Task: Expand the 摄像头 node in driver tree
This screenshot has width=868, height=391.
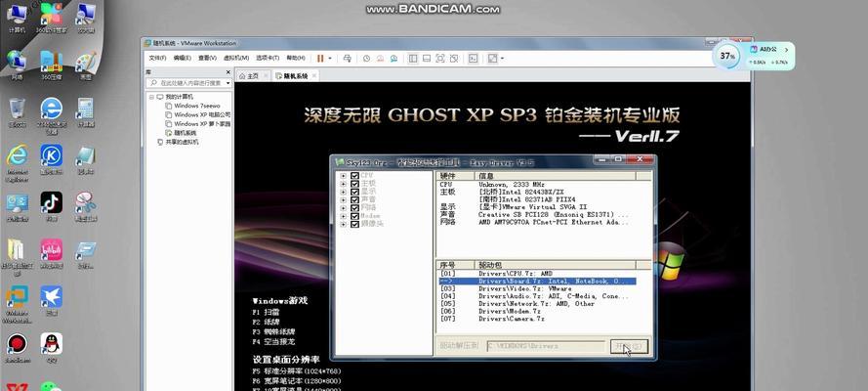Action: pyautogui.click(x=344, y=224)
